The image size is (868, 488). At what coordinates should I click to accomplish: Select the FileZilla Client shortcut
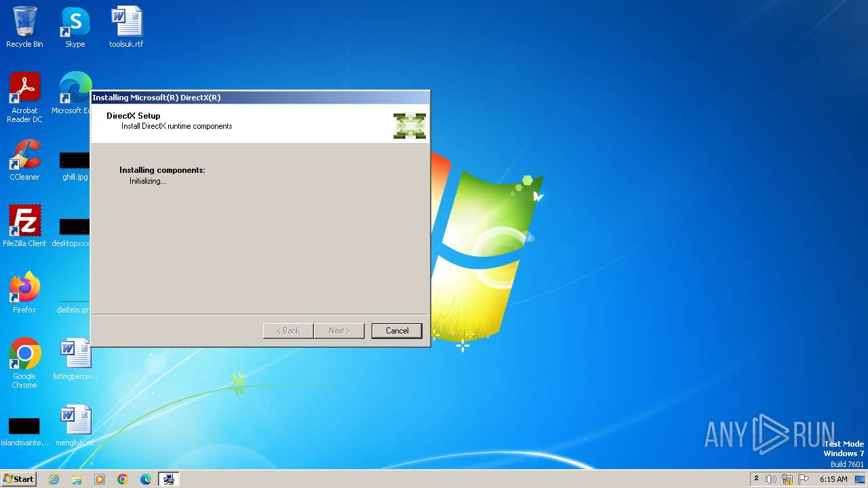[24, 226]
